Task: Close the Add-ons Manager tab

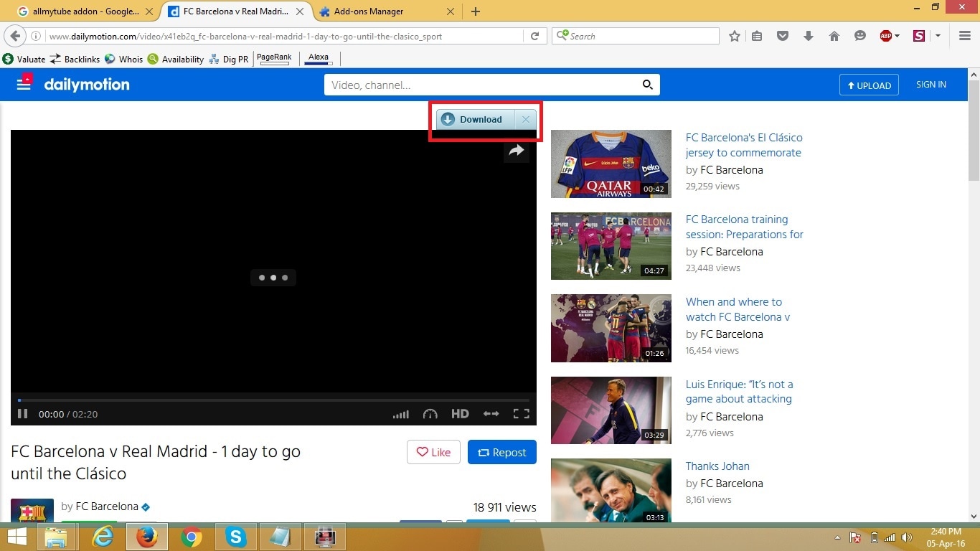Action: [x=451, y=11]
